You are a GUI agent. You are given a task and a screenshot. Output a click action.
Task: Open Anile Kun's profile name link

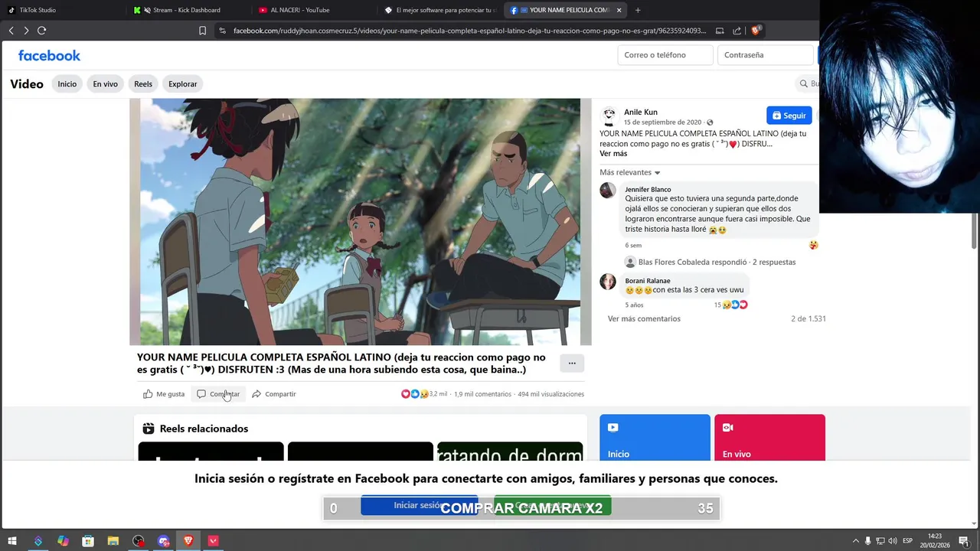point(641,112)
